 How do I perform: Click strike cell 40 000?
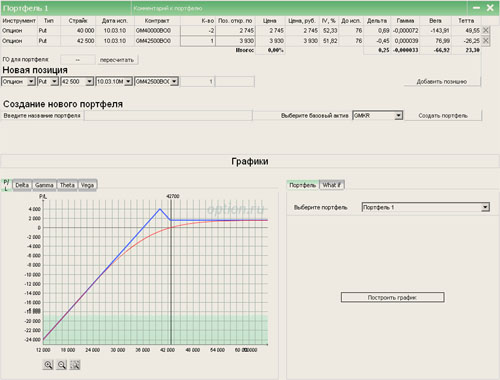pos(85,30)
